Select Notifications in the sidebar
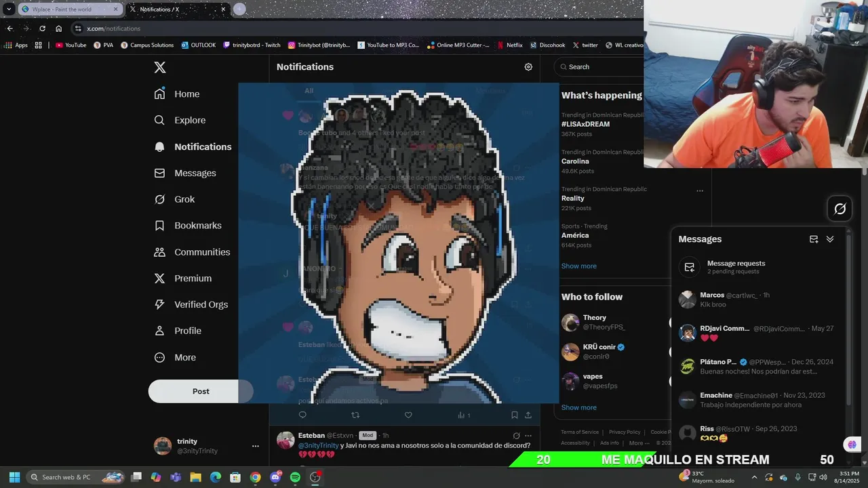 tap(193, 147)
